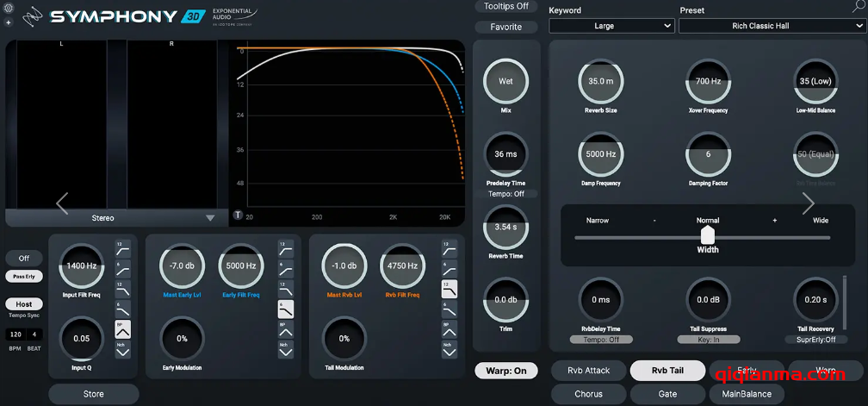Click the Wide label on the Width slider
Image resolution: width=868 pixels, height=406 pixels.
coord(821,221)
